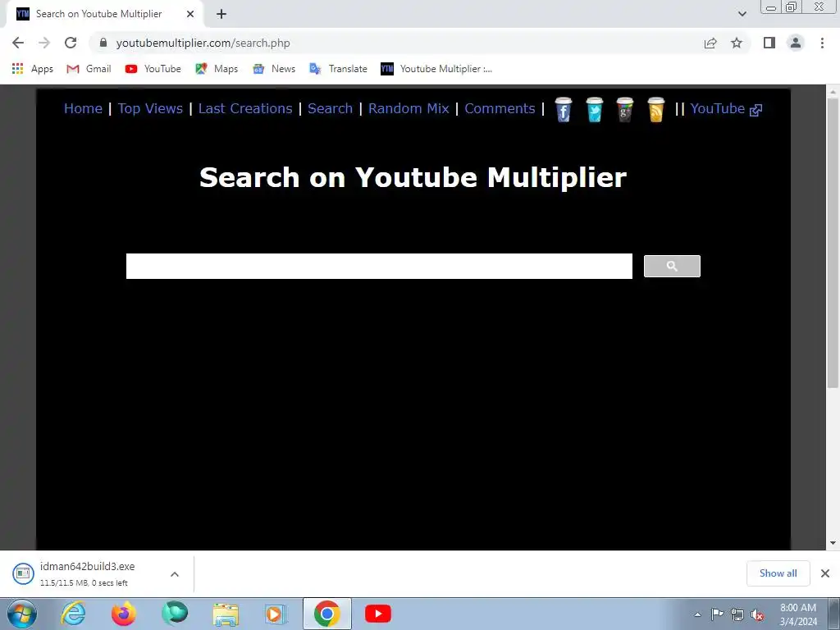Viewport: 840px width, 630px height.
Task: Open the Windows Start menu
Action: tap(22, 614)
